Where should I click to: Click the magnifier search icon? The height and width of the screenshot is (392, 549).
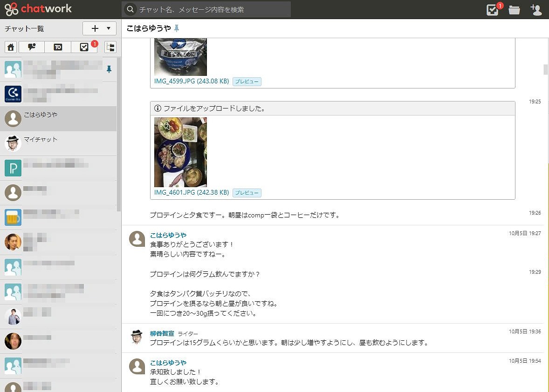(130, 9)
